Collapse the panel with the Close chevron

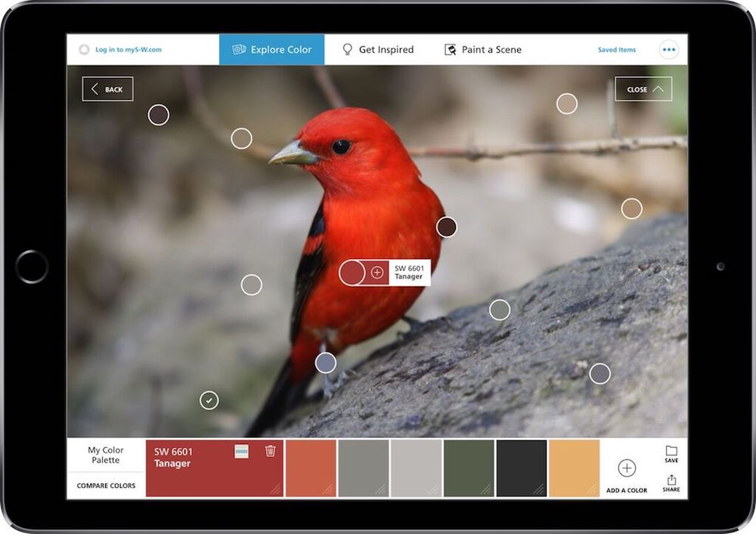click(x=643, y=89)
